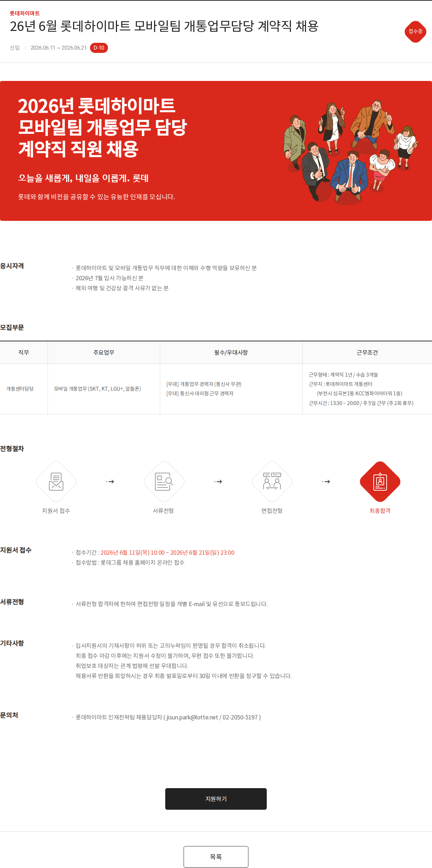Click the arrow after 서류전형 step

[x=218, y=482]
